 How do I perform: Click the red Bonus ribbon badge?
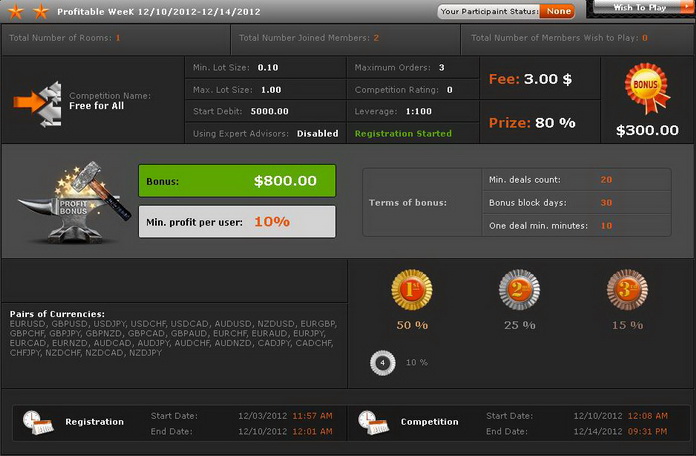[x=647, y=87]
